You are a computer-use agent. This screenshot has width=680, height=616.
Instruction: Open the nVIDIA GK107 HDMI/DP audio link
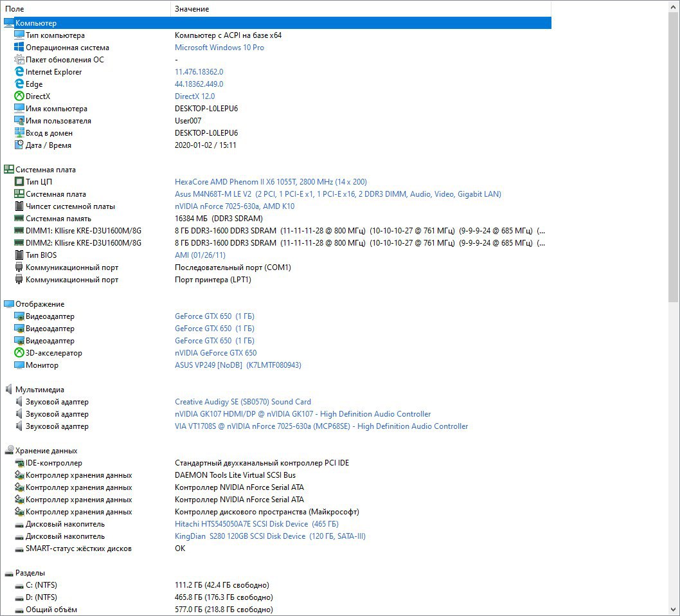[x=303, y=414]
